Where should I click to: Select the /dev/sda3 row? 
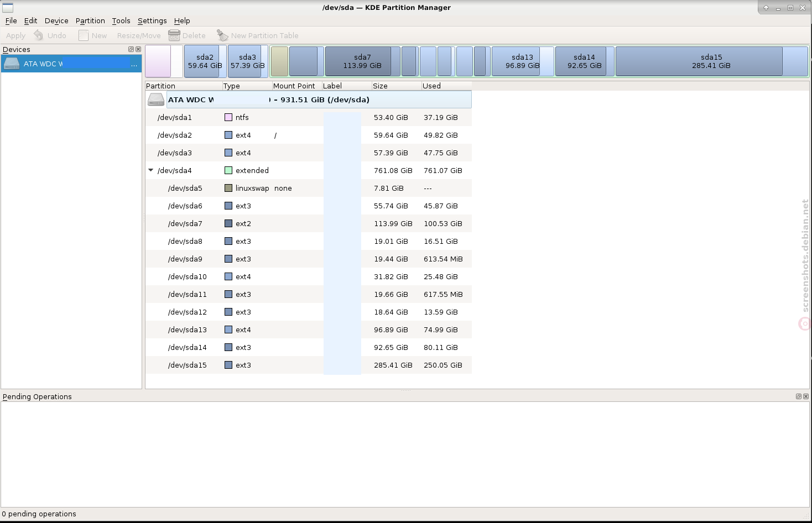click(x=309, y=153)
